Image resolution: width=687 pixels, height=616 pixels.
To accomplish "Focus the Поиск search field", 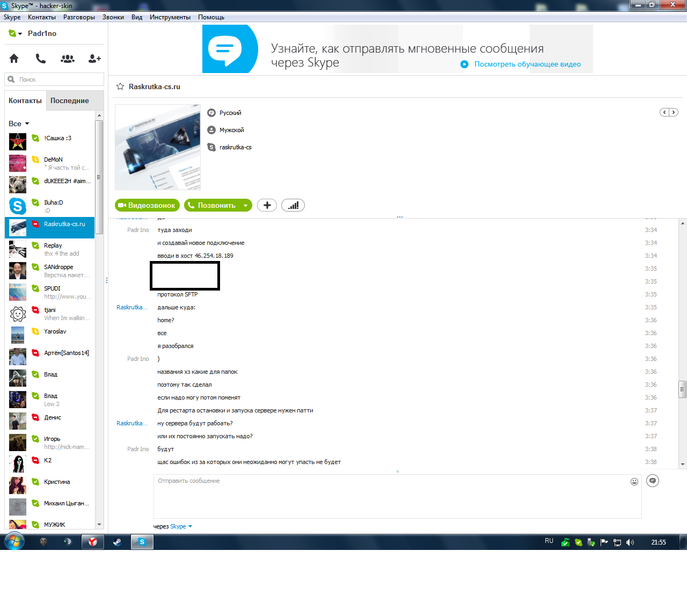I will pos(54,79).
